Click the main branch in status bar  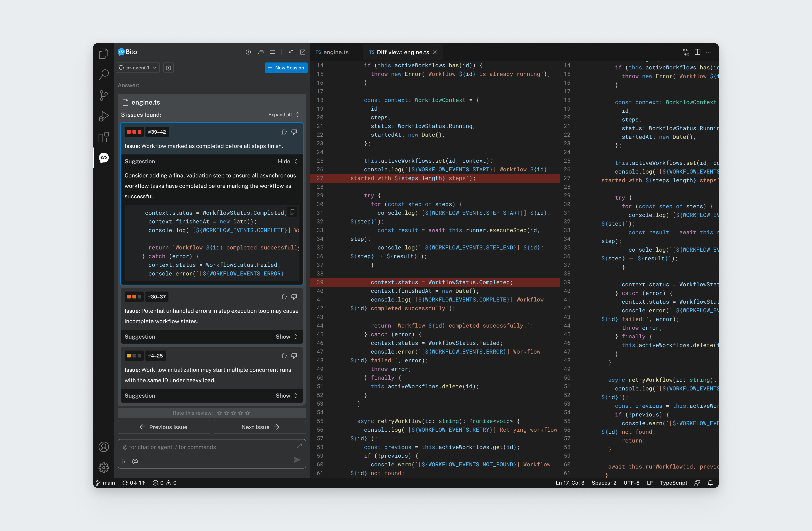[x=105, y=483]
